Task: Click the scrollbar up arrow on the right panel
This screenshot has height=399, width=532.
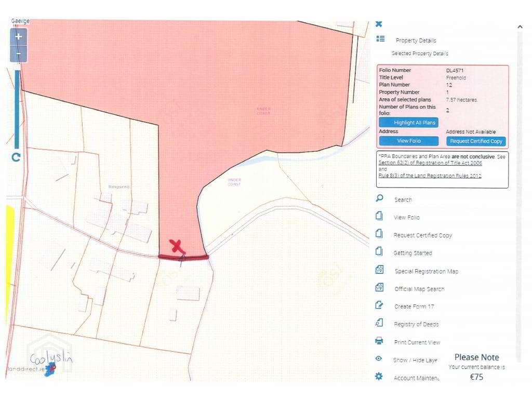Action: (519, 26)
